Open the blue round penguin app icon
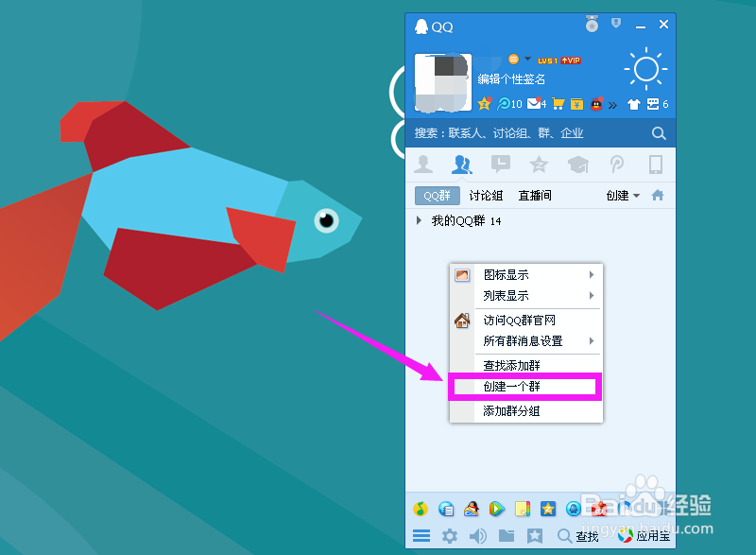The height and width of the screenshot is (555, 756). click(574, 509)
